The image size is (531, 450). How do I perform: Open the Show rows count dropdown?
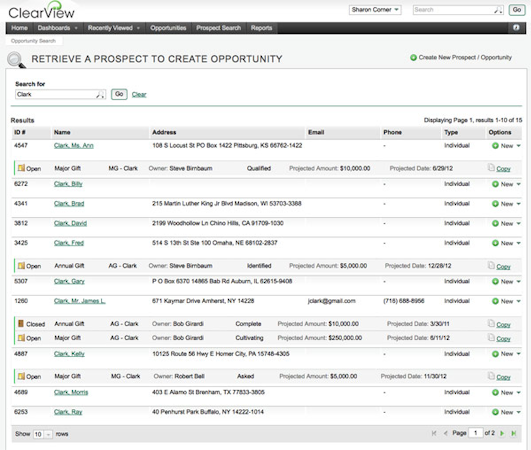coord(43,434)
